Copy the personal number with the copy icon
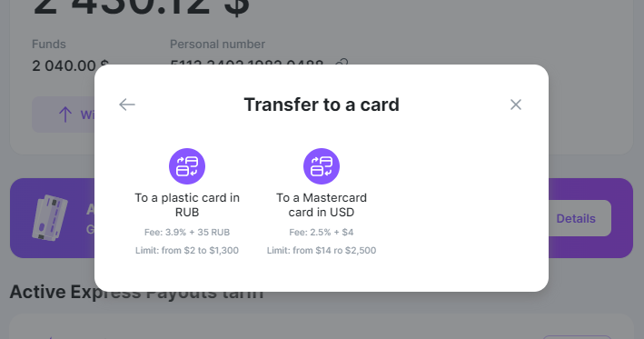The width and height of the screenshot is (644, 339). pyautogui.click(x=342, y=63)
